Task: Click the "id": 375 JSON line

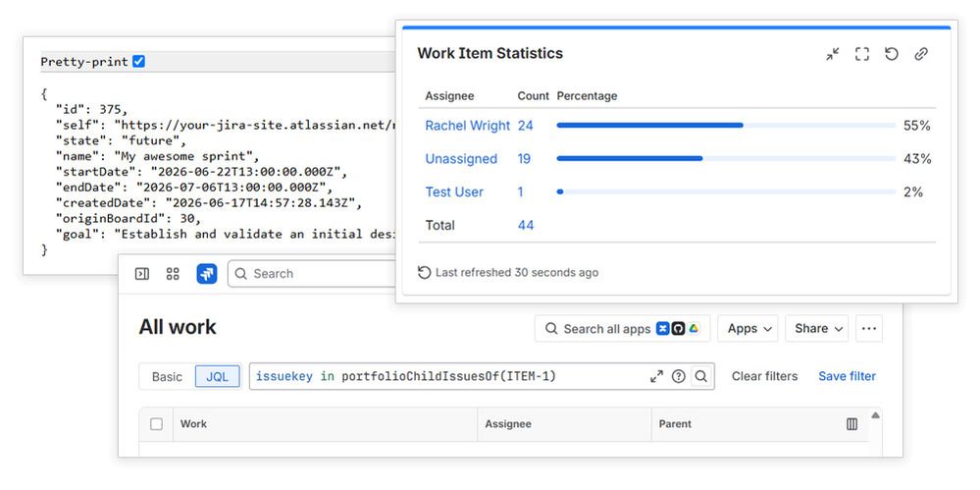Action: coord(91,109)
